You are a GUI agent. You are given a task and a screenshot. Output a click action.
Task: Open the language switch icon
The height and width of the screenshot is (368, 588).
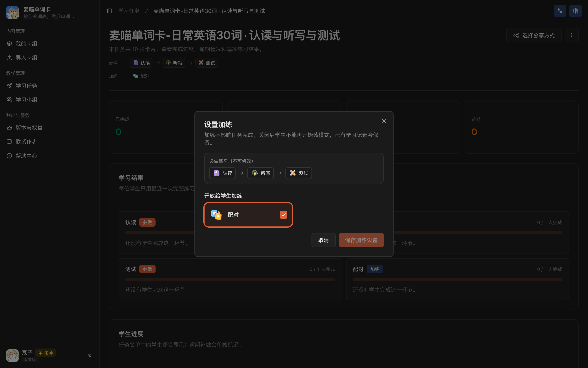point(560,11)
